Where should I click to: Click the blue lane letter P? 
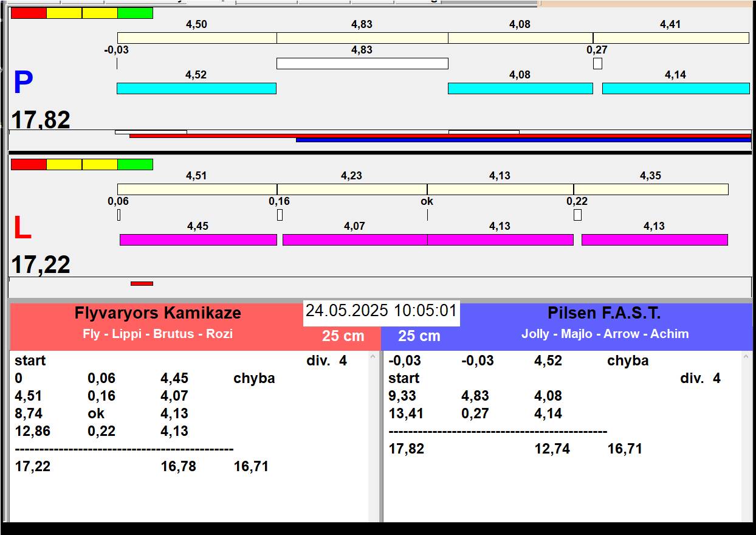coord(23,83)
